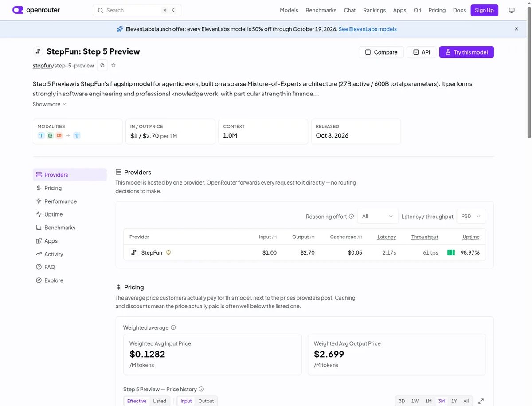Click the Reasoning effort info icon
532x406 pixels.
(351, 217)
